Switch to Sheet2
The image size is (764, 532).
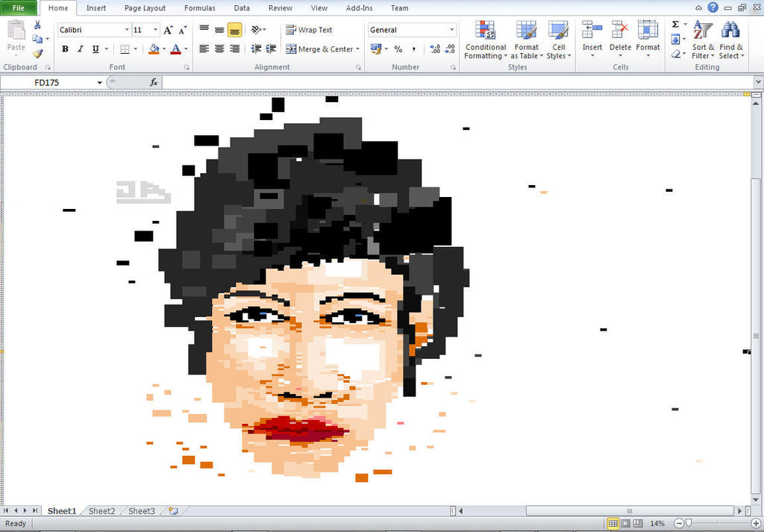tap(101, 510)
